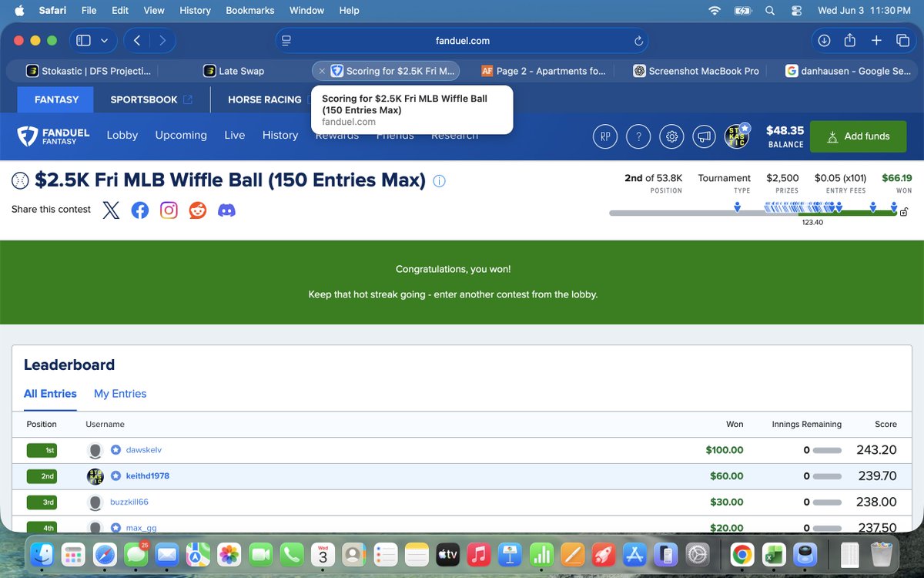Open the Live contests link
Image resolution: width=924 pixels, height=578 pixels.
pos(235,135)
